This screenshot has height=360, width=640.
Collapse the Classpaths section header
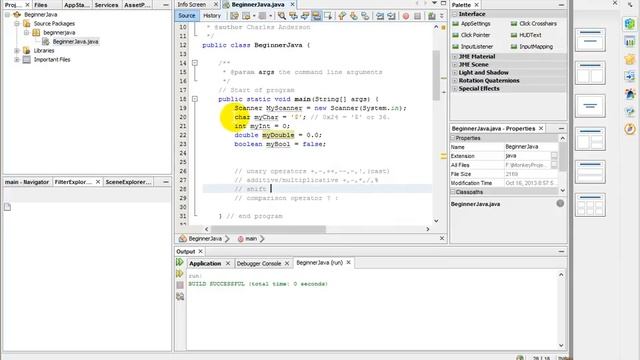(453, 192)
